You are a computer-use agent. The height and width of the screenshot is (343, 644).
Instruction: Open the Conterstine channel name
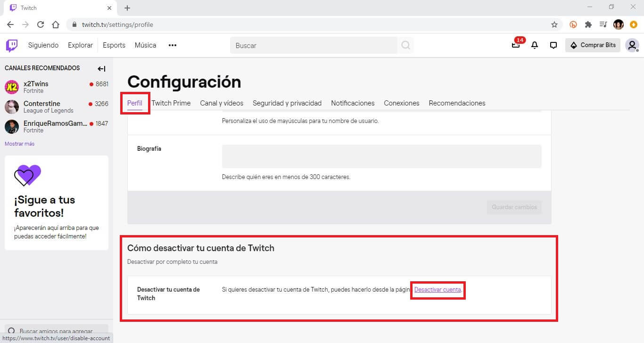coord(42,104)
